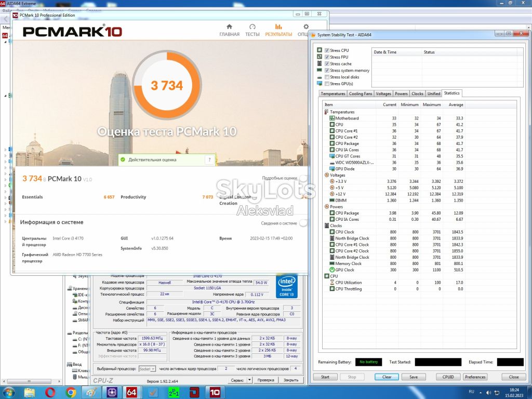Screen dimensions: 532x399
Task: Open the Socket processor selection combo box
Action: point(147,369)
